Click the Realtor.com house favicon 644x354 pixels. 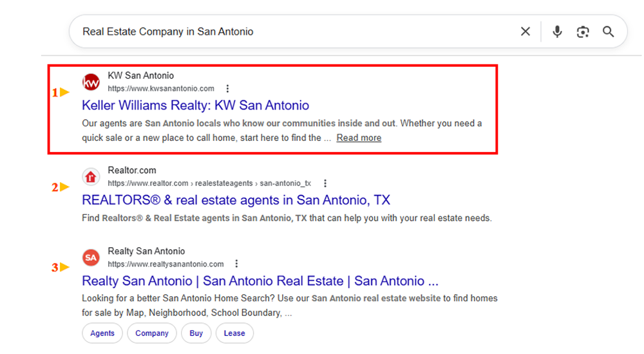tap(91, 177)
